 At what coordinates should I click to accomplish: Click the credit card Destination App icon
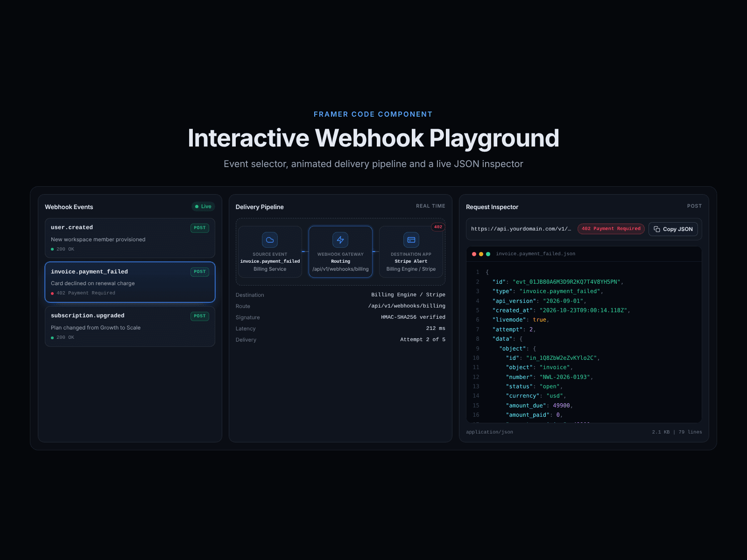click(411, 240)
